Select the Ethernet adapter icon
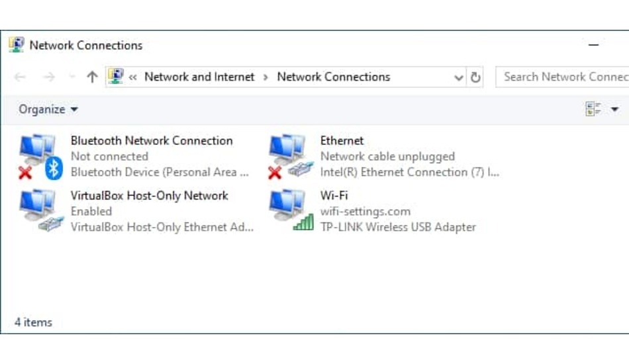 291,157
